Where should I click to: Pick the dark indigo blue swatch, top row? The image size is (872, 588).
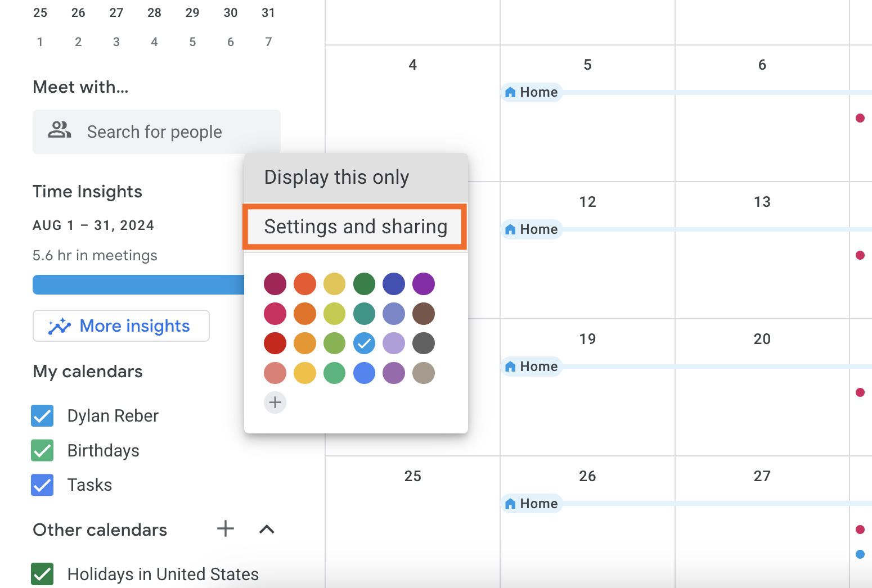[x=394, y=284]
